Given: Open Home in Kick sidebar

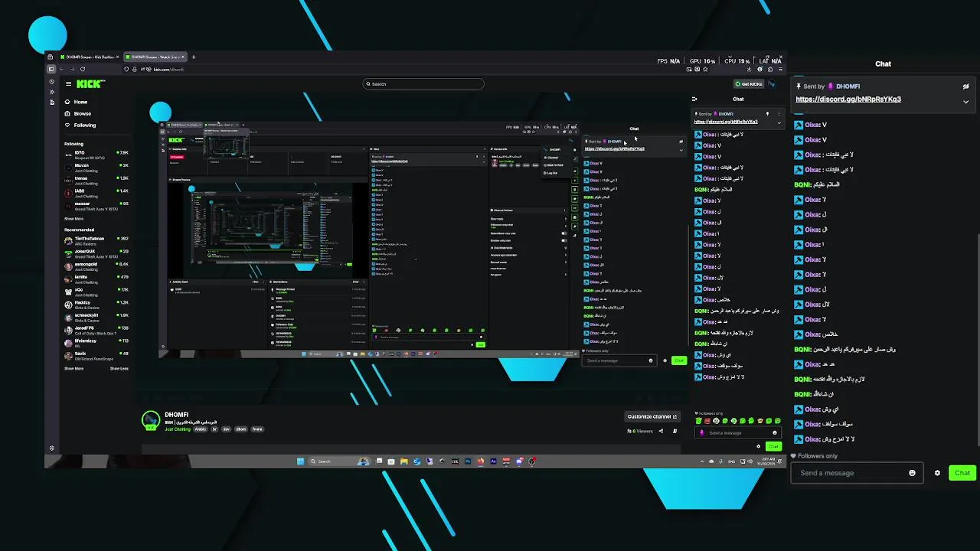Looking at the screenshot, I should pyautogui.click(x=76, y=102).
